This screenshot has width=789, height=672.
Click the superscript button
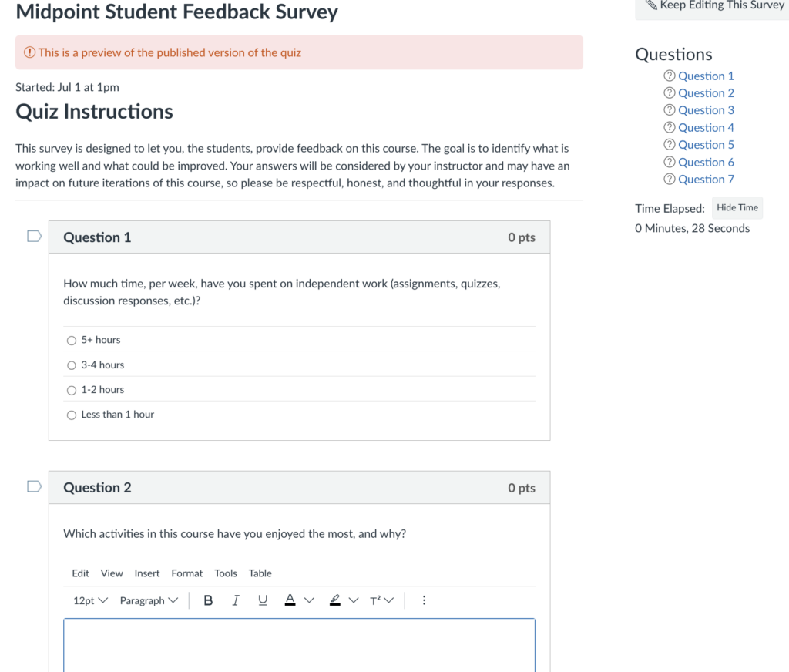[375, 600]
